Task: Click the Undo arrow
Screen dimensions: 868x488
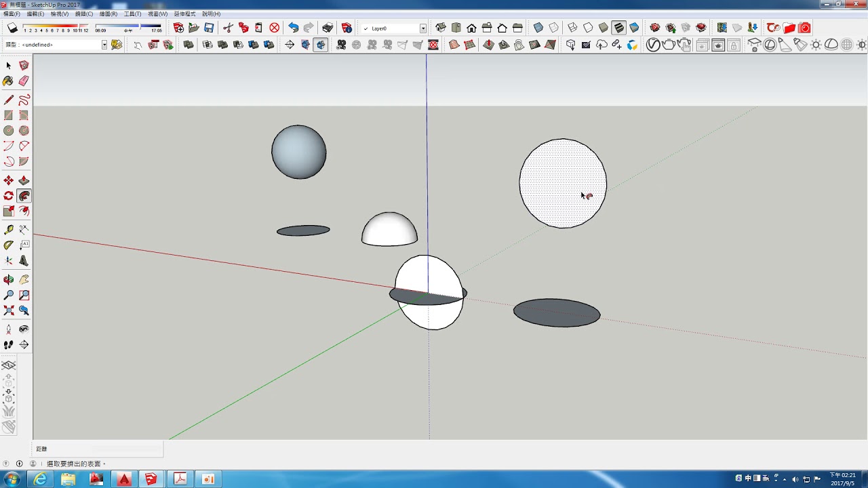Action: [293, 28]
